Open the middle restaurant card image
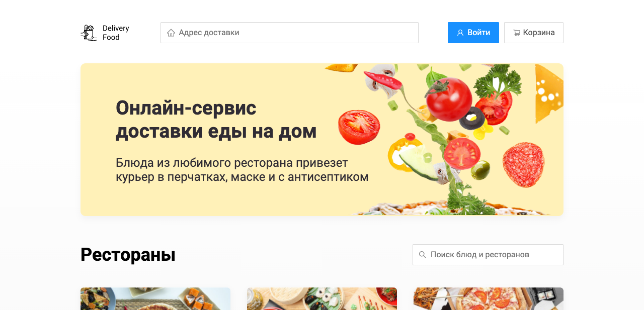 322,298
